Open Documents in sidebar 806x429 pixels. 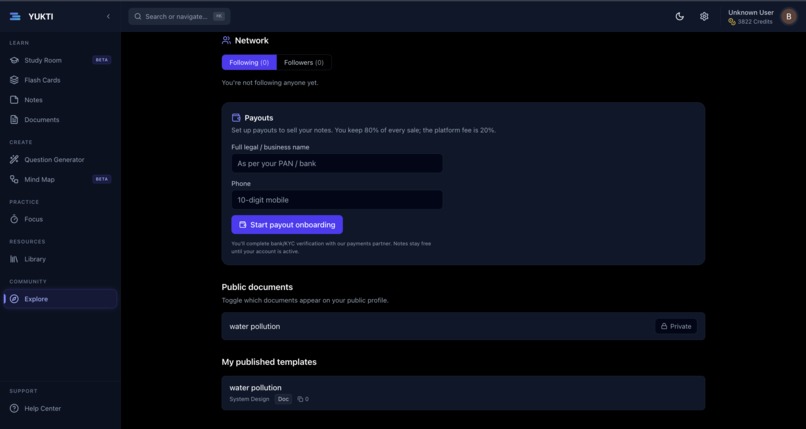60,120
